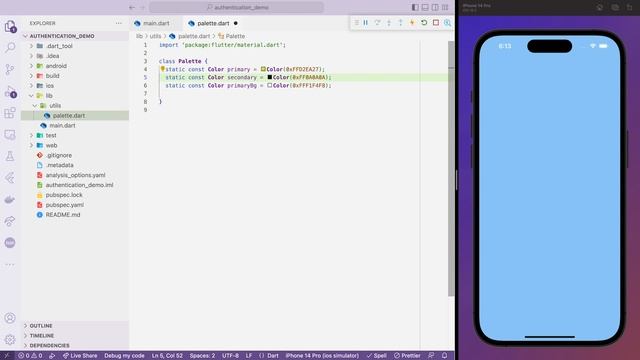The height and width of the screenshot is (360, 640).
Task: Open the Source Control view
Action: click(x=10, y=69)
